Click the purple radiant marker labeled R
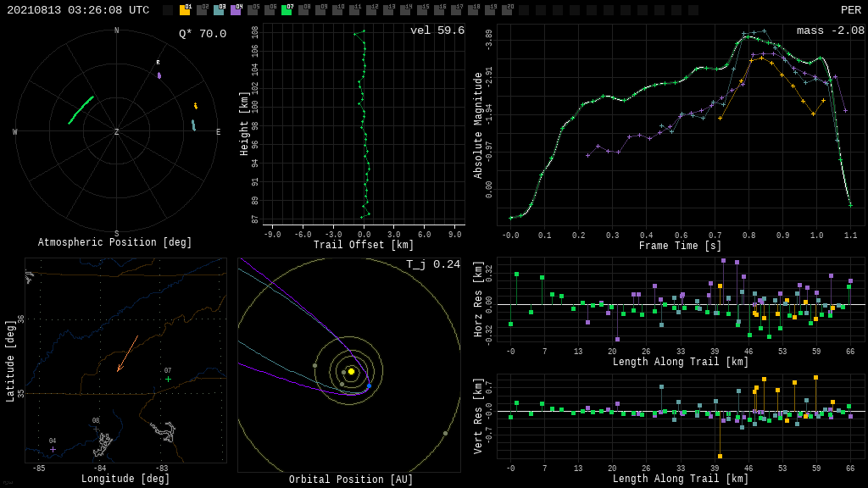This screenshot has height=488, width=868. coord(159,75)
